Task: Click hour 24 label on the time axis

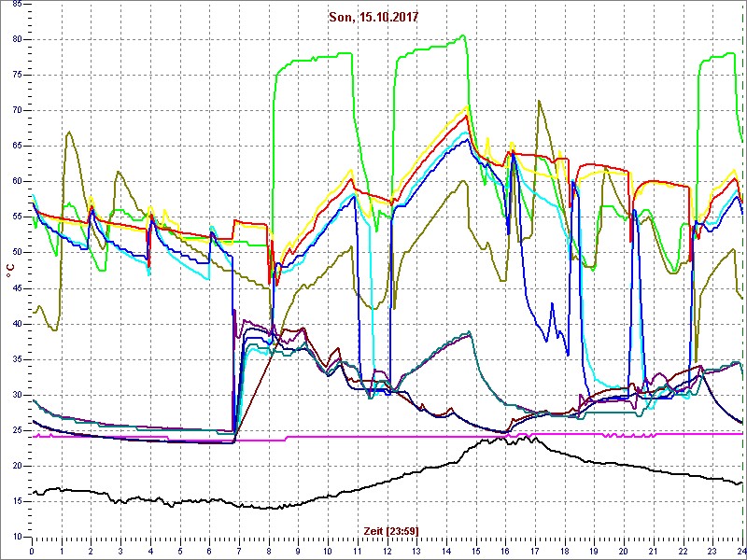Action: [740, 552]
